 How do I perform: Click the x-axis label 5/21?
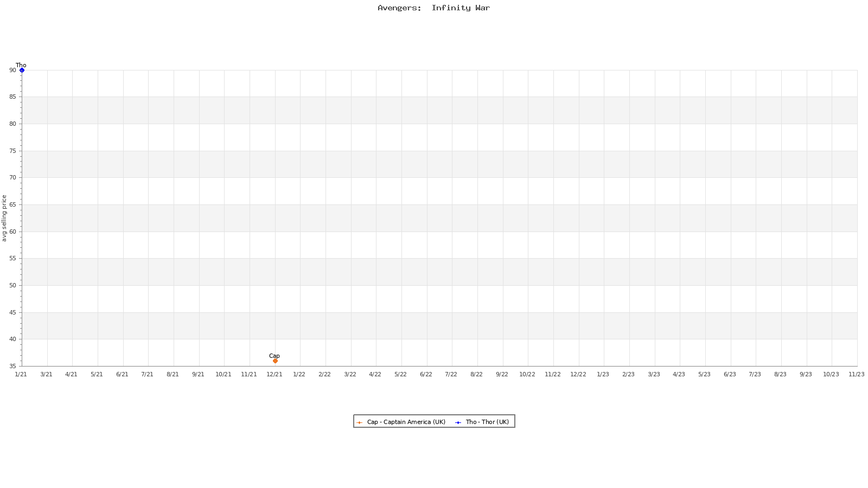tap(97, 374)
